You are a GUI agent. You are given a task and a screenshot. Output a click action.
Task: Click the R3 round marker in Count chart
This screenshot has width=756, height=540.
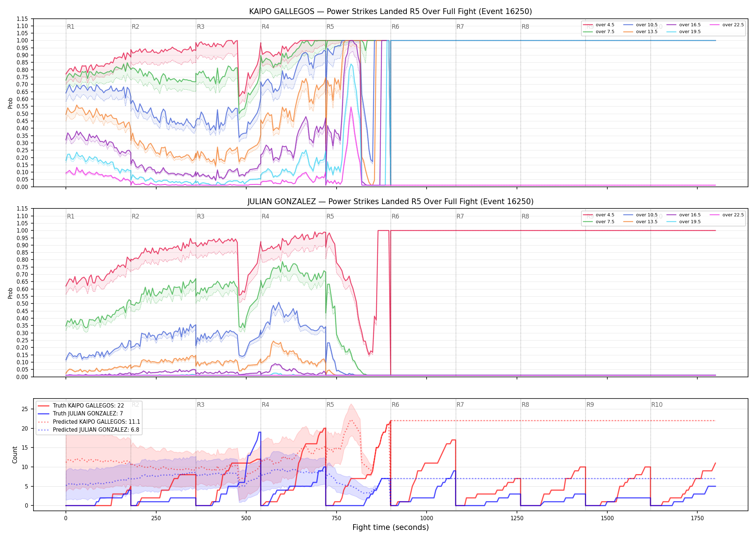pyautogui.click(x=201, y=405)
